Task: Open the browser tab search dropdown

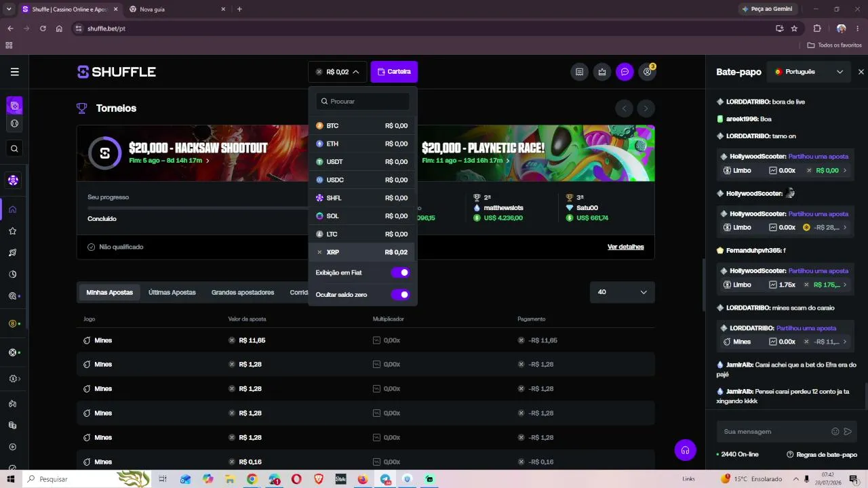Action: coord(9,9)
